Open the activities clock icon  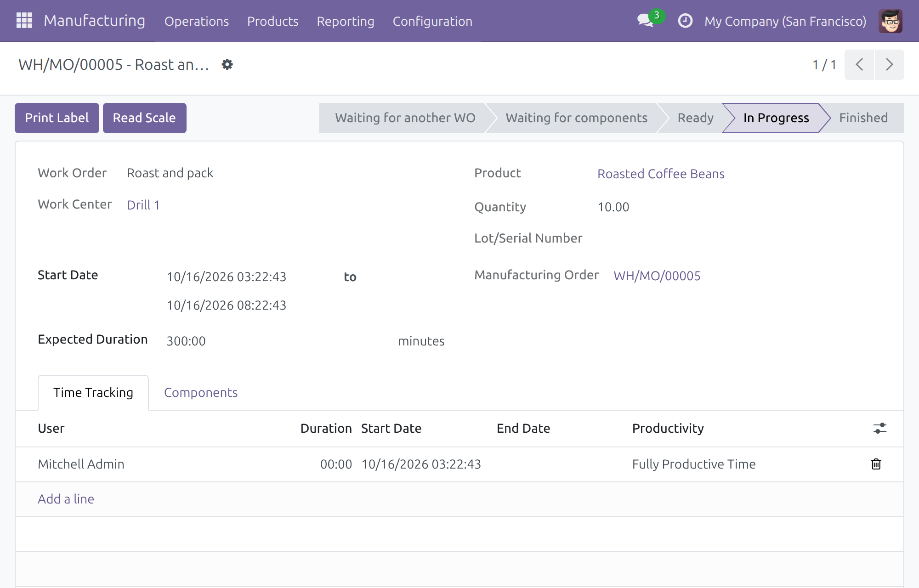click(x=685, y=21)
